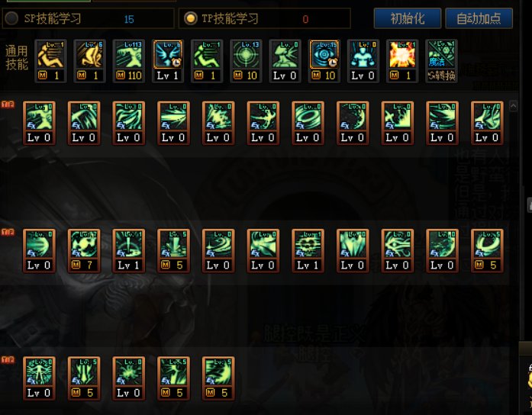Select the blue eye skill icon level 10
This screenshot has height=415, width=532.
(324, 61)
